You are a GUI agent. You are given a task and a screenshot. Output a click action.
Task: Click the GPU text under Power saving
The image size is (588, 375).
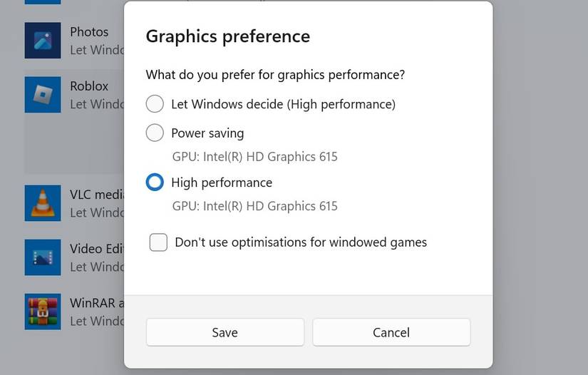tap(254, 157)
